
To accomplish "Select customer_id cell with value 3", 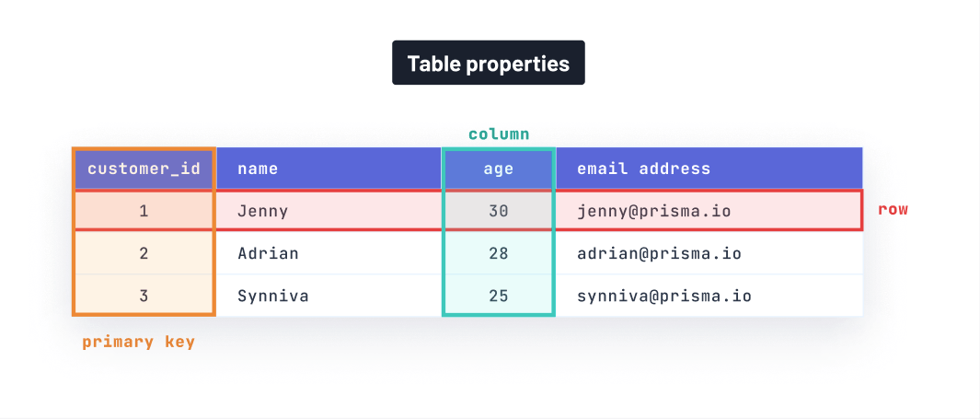I will pyautogui.click(x=144, y=296).
